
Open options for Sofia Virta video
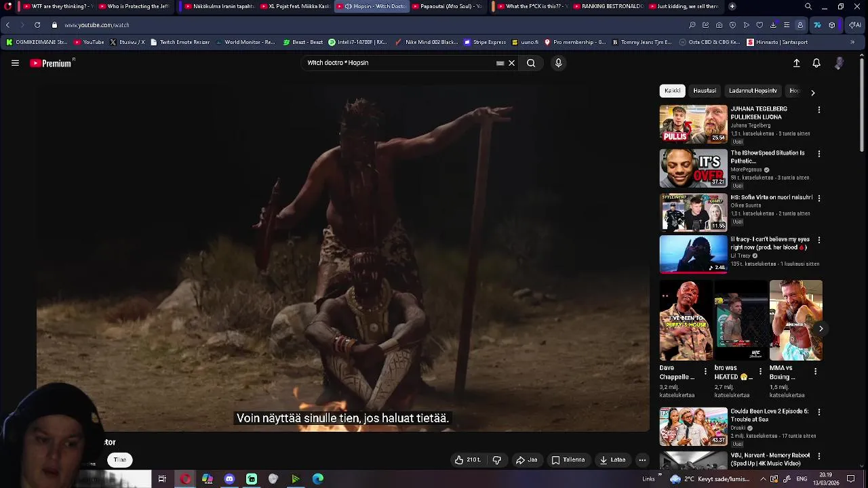click(x=818, y=199)
